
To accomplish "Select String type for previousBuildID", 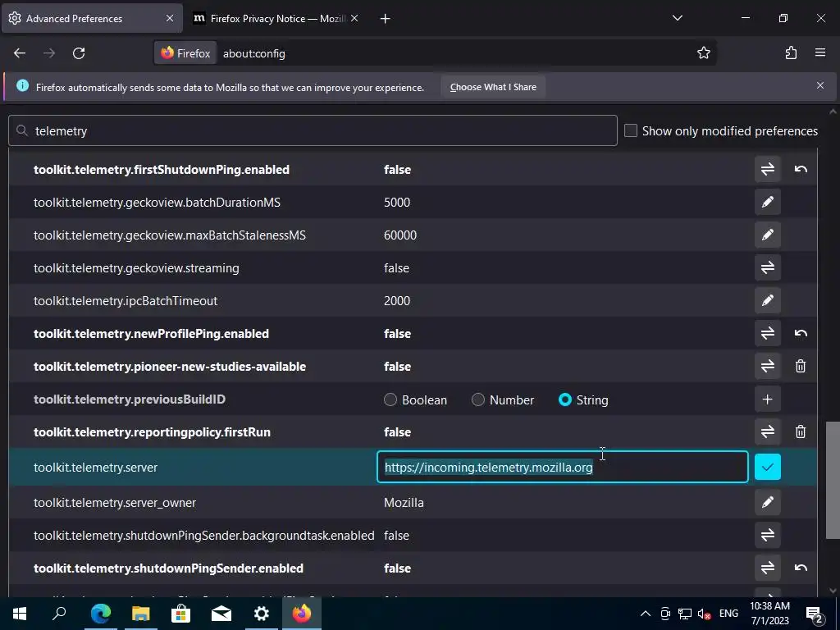I will tap(565, 399).
